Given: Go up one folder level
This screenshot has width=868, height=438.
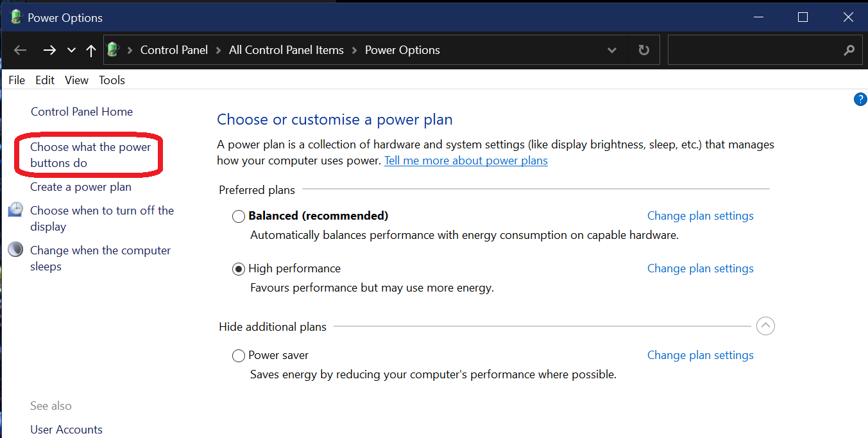Looking at the screenshot, I should (91, 50).
